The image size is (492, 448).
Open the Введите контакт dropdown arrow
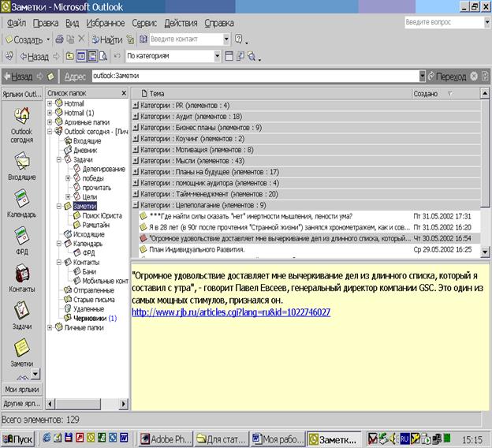tap(226, 39)
